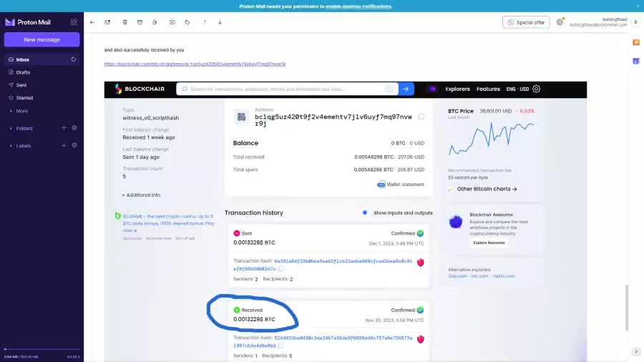Click the 'Transaction count' value 5
Screen dimensions: 644x362
click(x=125, y=177)
